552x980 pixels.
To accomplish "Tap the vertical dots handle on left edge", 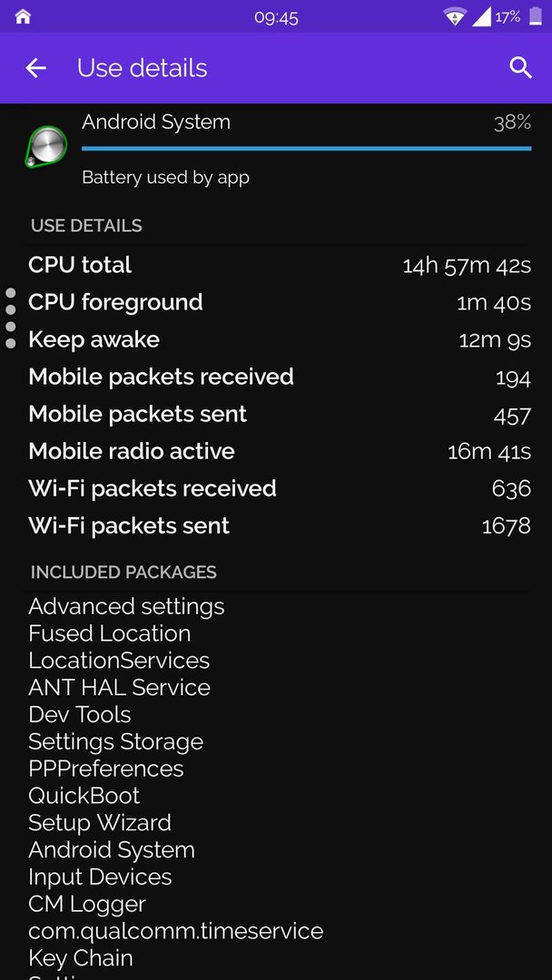I will click(11, 318).
